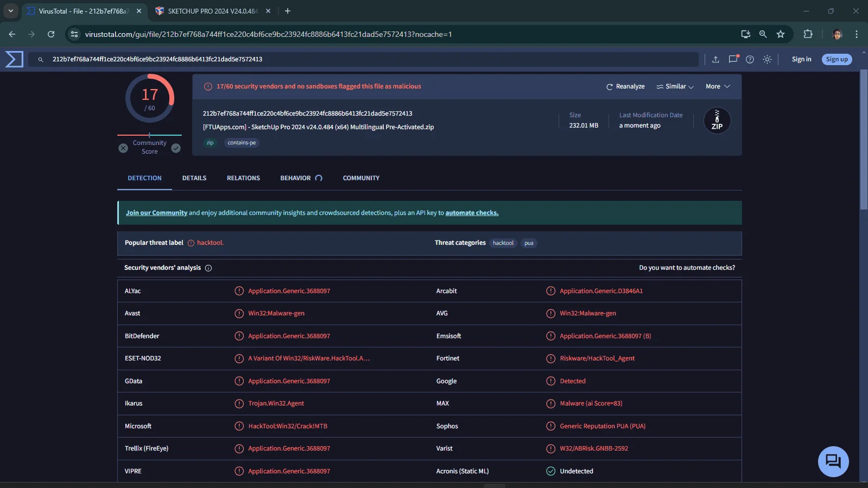The image size is (868, 488).
Task: Click the Reanalyze refresh icon button
Action: 625,87
